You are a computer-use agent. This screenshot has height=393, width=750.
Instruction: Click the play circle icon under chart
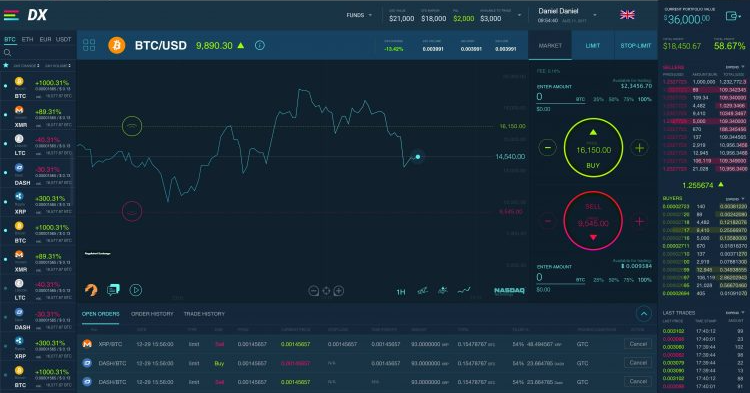(136, 290)
